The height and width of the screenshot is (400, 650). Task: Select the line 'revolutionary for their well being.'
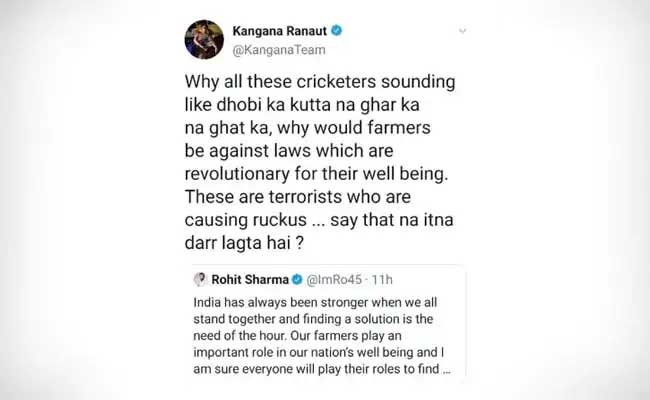[x=316, y=174]
